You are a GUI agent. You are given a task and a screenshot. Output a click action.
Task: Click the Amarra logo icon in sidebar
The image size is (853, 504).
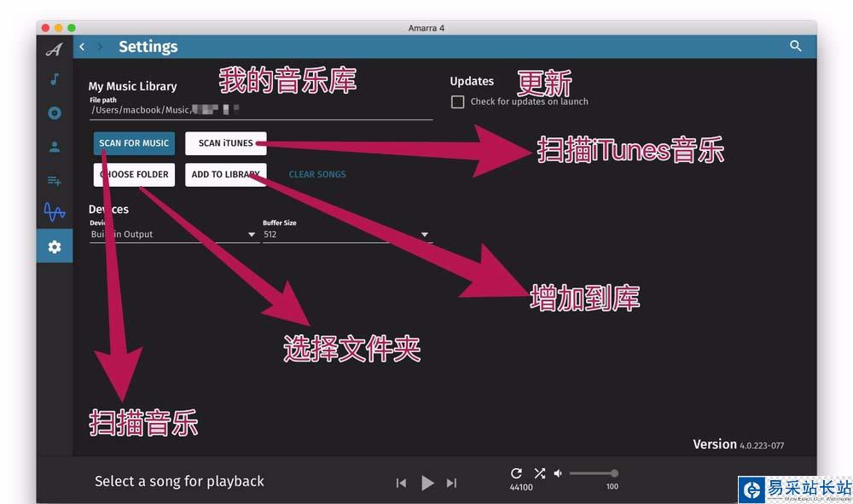(55, 49)
